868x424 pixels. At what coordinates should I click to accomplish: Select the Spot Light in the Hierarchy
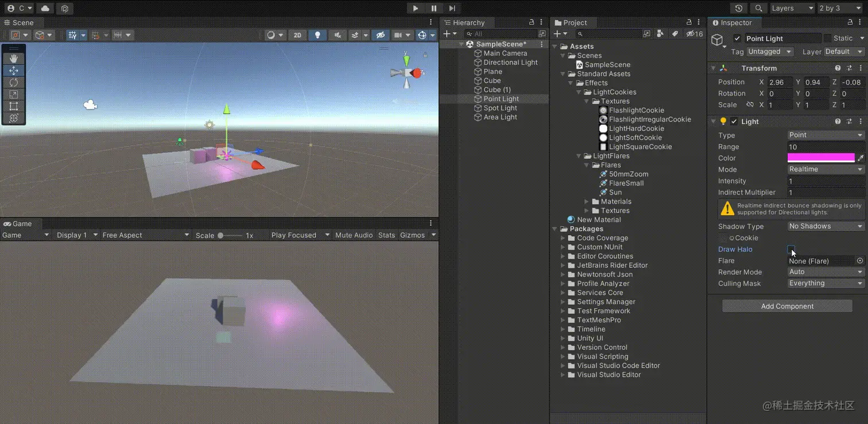click(500, 108)
